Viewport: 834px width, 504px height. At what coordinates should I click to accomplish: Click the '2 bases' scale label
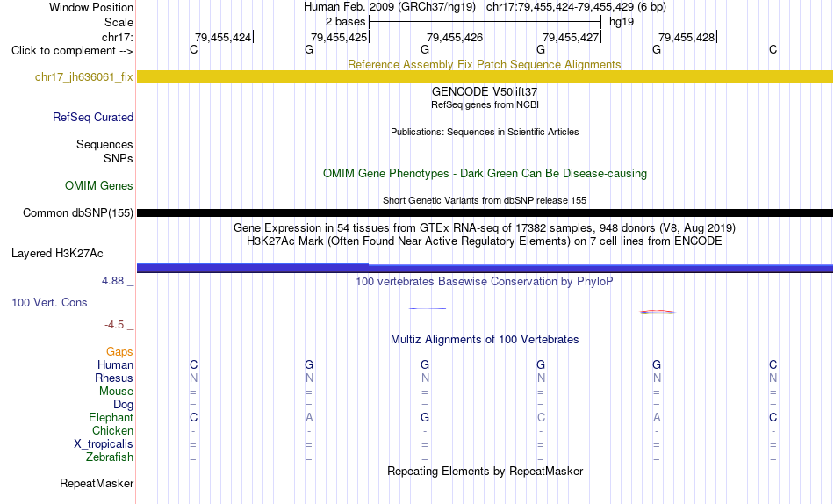pyautogui.click(x=345, y=22)
